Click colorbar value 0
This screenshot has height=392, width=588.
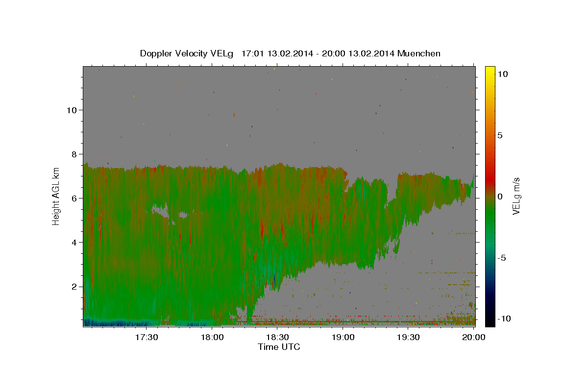[x=500, y=196]
